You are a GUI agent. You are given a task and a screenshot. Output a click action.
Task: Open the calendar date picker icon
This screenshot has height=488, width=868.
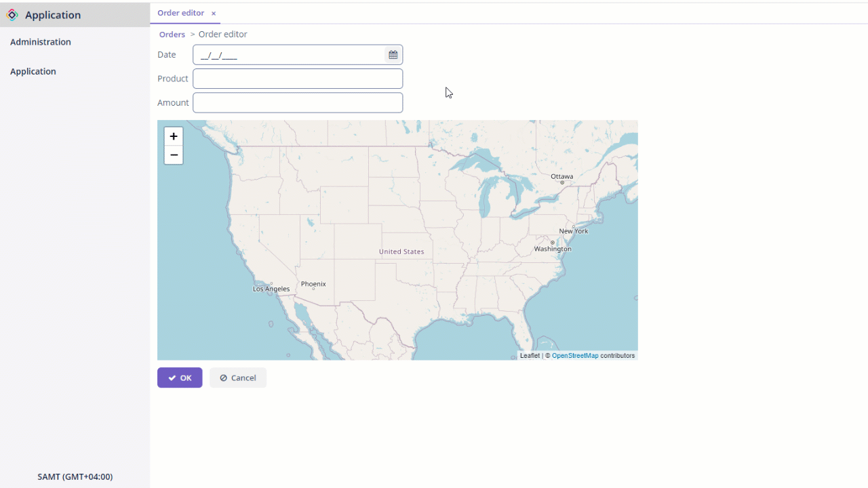click(x=393, y=55)
